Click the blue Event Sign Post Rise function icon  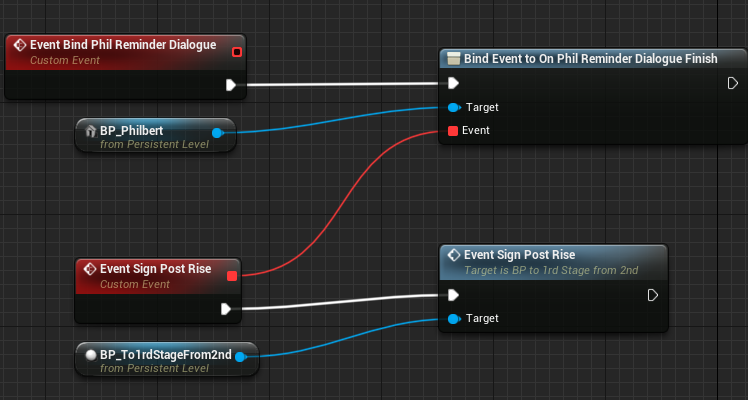pos(454,255)
